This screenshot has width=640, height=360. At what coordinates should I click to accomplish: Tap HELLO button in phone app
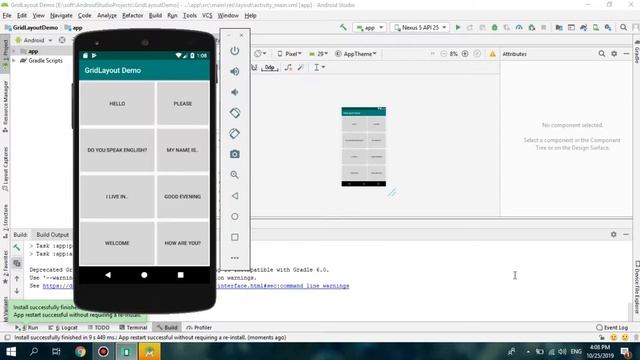pos(117,103)
